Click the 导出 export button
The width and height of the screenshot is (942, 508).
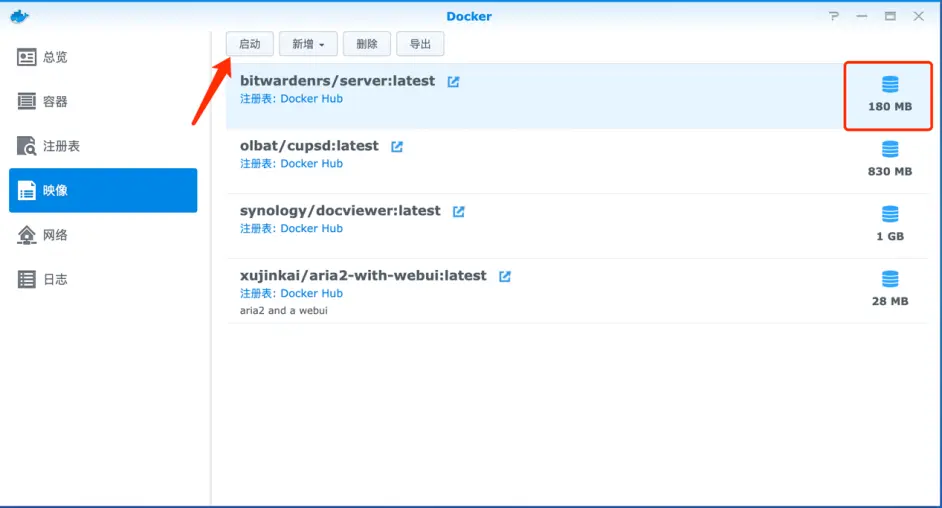click(x=421, y=44)
